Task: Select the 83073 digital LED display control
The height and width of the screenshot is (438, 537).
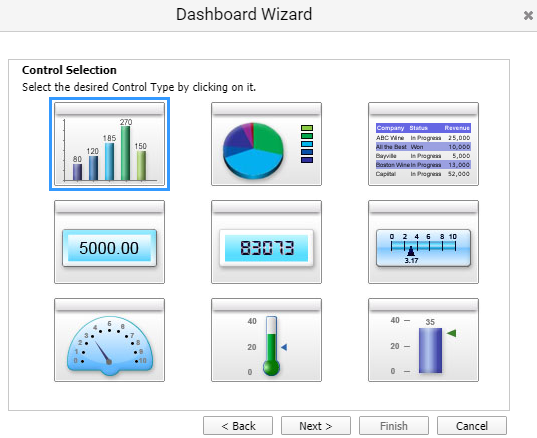Action: (x=266, y=242)
